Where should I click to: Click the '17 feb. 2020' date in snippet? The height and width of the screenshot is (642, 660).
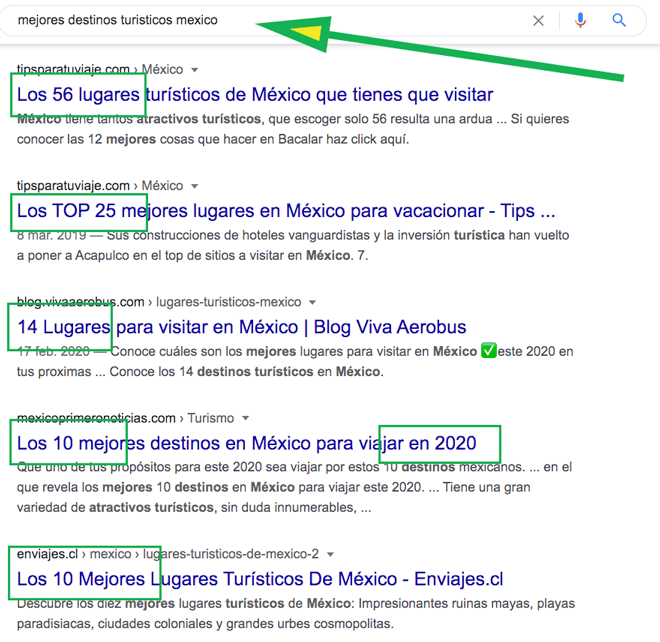tap(53, 352)
